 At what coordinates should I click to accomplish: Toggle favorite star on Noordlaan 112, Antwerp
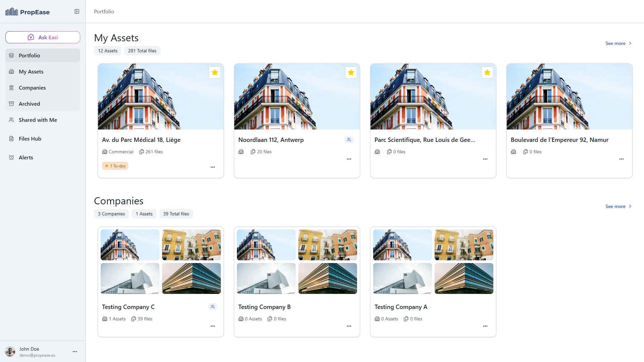[351, 72]
